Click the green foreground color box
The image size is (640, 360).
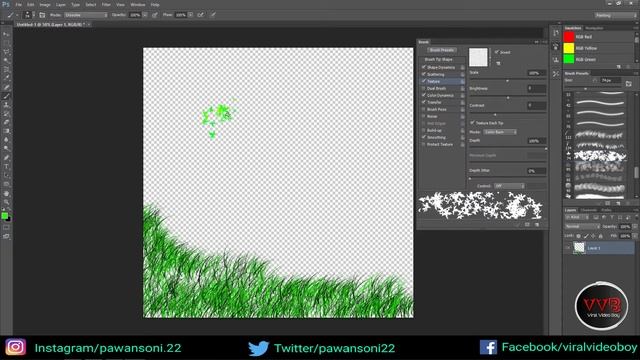(4, 216)
